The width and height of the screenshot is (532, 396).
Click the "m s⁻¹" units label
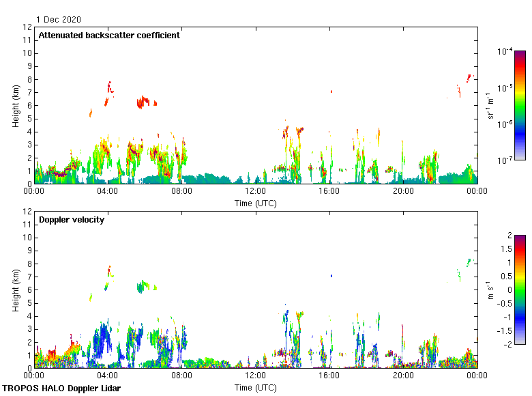point(490,289)
